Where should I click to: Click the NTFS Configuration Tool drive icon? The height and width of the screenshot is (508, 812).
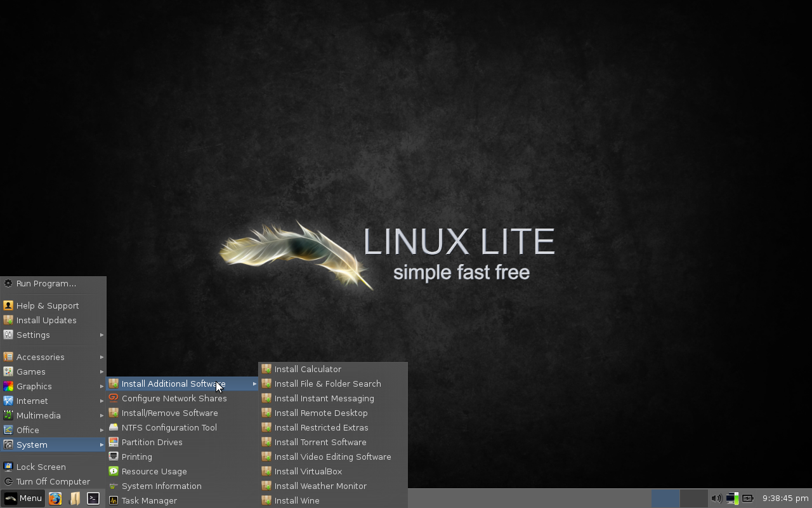pyautogui.click(x=114, y=427)
